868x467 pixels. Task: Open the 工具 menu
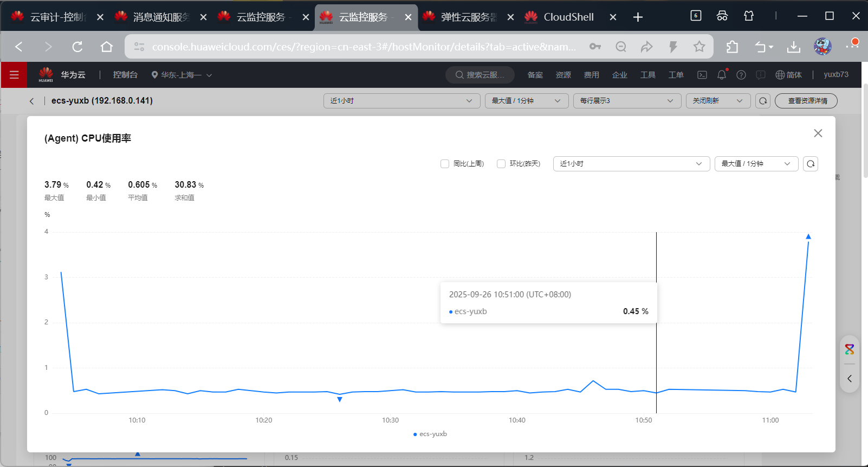[x=648, y=75]
